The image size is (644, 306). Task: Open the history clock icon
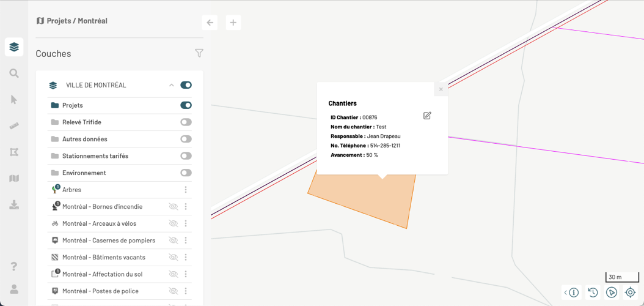click(593, 293)
